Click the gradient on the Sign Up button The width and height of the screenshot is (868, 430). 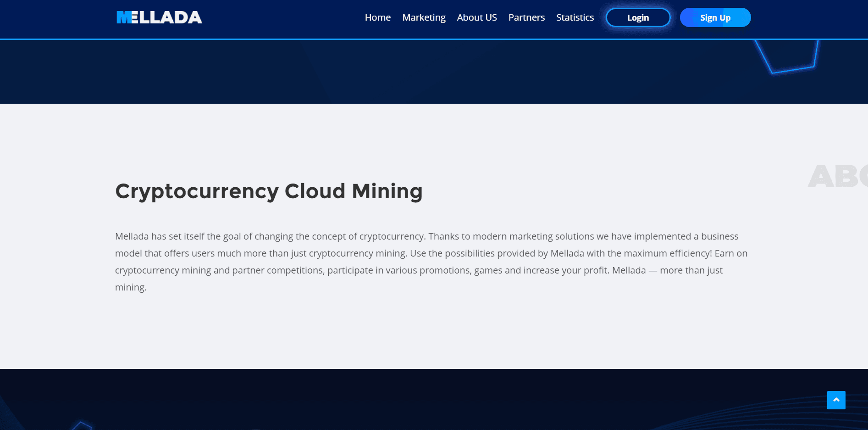pos(715,17)
